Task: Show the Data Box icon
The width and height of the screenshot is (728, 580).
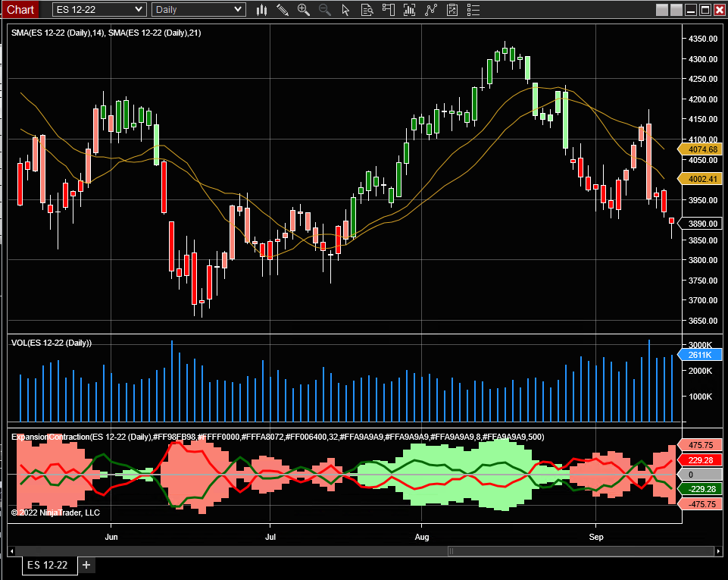Action: [367, 10]
